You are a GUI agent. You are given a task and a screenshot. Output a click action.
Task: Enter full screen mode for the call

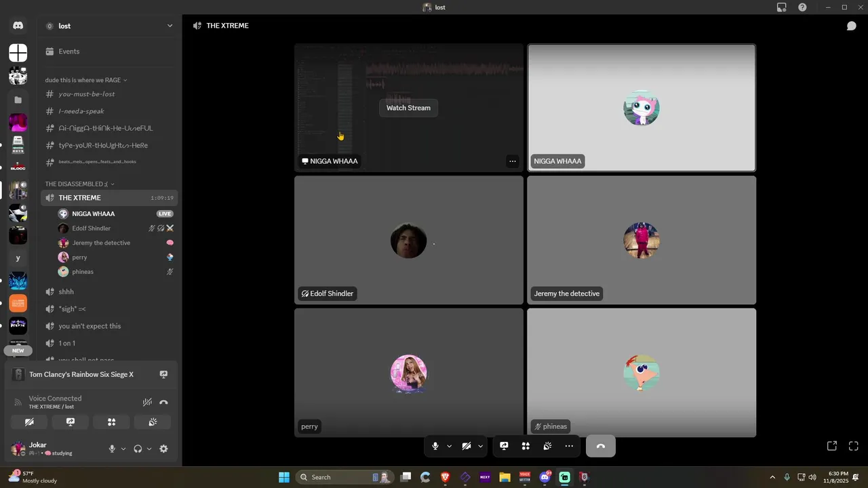click(854, 446)
